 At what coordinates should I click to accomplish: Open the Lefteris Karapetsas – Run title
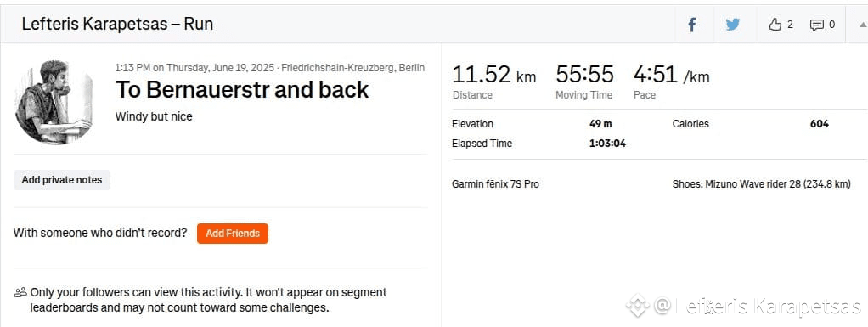tap(117, 24)
